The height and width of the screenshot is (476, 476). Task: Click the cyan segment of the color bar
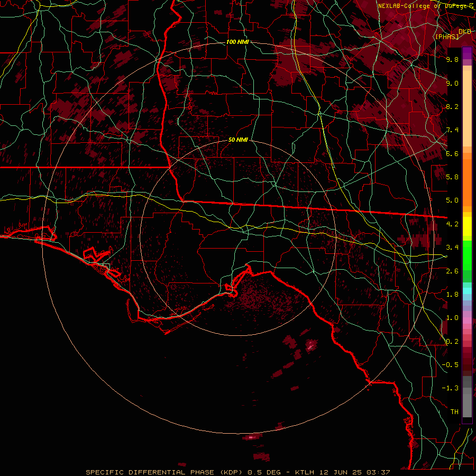(467, 291)
